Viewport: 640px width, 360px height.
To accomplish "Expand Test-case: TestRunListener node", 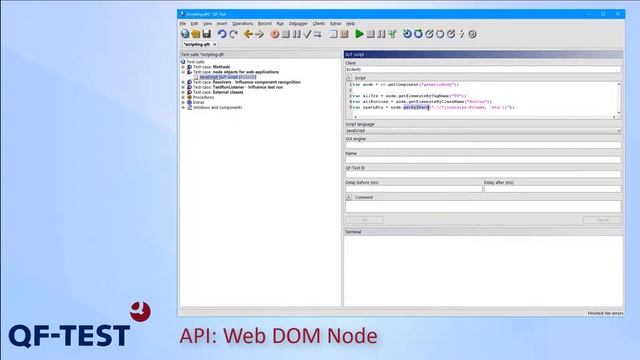I will click(183, 87).
